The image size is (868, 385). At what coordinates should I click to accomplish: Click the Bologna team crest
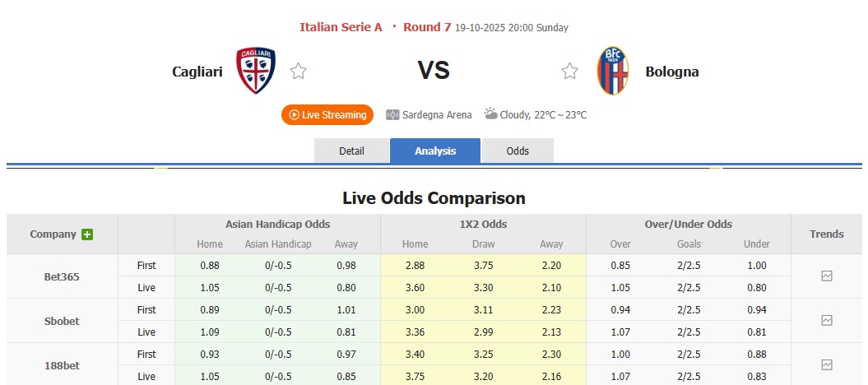(x=613, y=71)
